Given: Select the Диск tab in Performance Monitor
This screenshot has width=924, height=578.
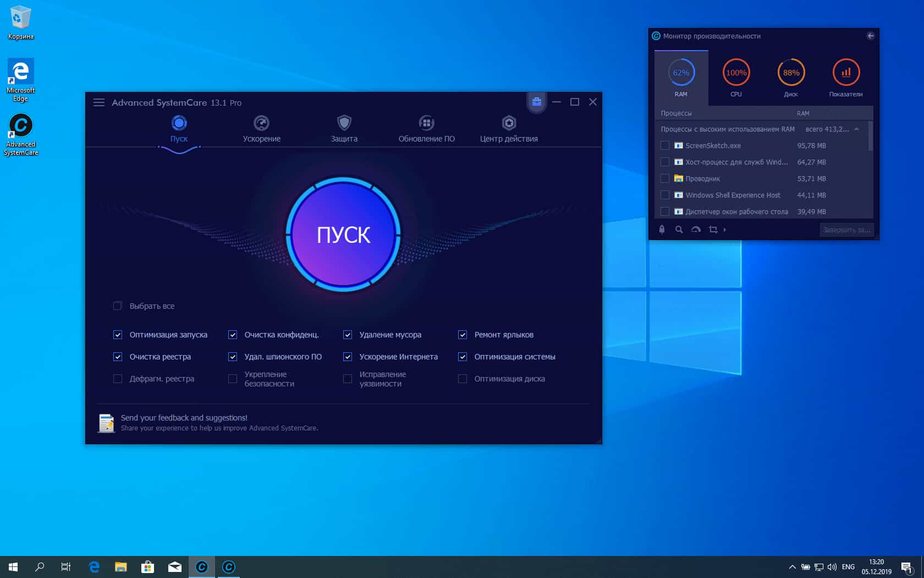Looking at the screenshot, I should [791, 78].
